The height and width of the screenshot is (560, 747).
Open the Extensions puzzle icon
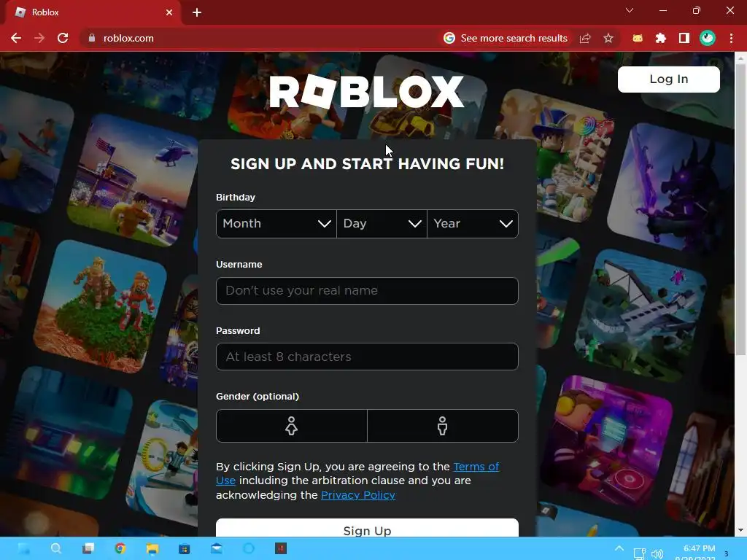pyautogui.click(x=661, y=38)
